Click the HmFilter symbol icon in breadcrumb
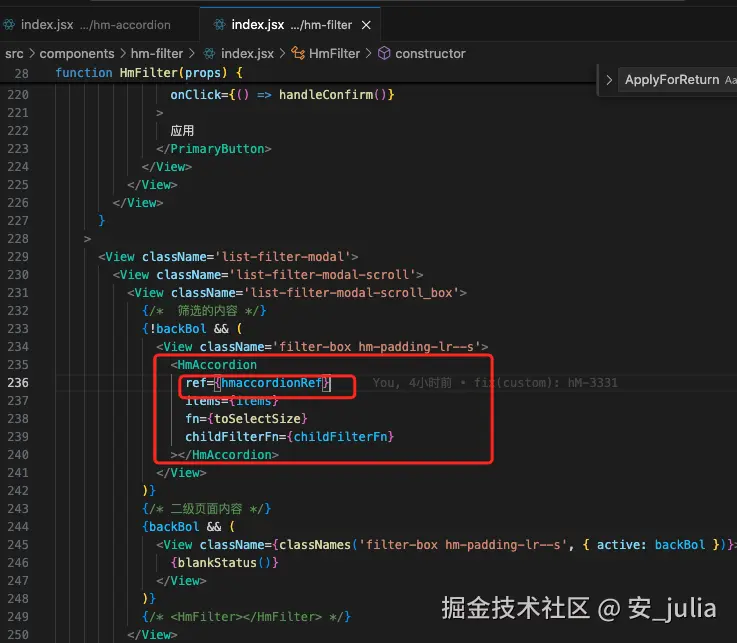The height and width of the screenshot is (643, 737). [298, 54]
